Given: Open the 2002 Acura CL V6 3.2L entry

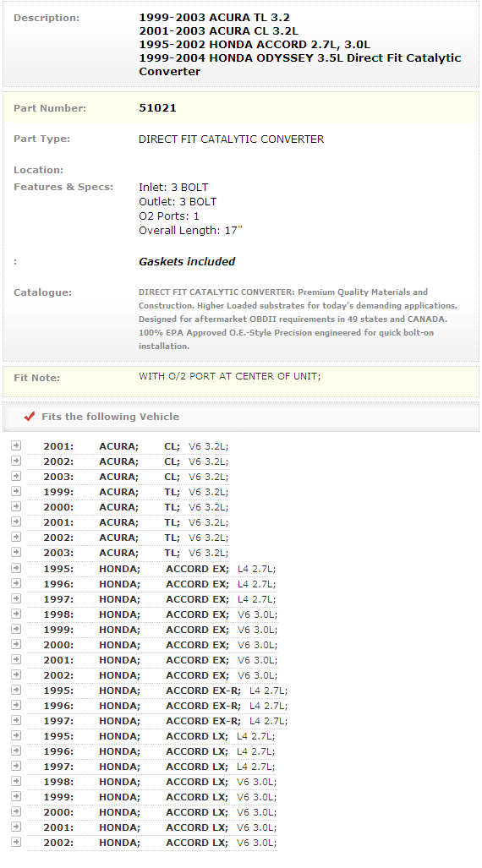Looking at the screenshot, I should tap(136, 461).
